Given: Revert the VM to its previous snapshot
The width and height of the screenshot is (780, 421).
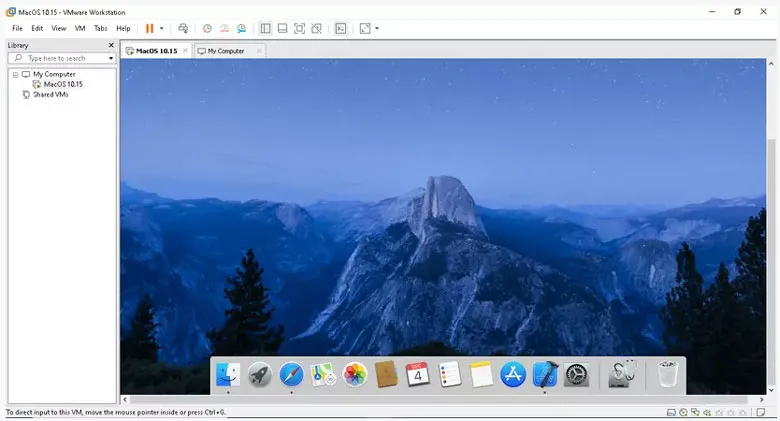Looking at the screenshot, I should tap(224, 28).
